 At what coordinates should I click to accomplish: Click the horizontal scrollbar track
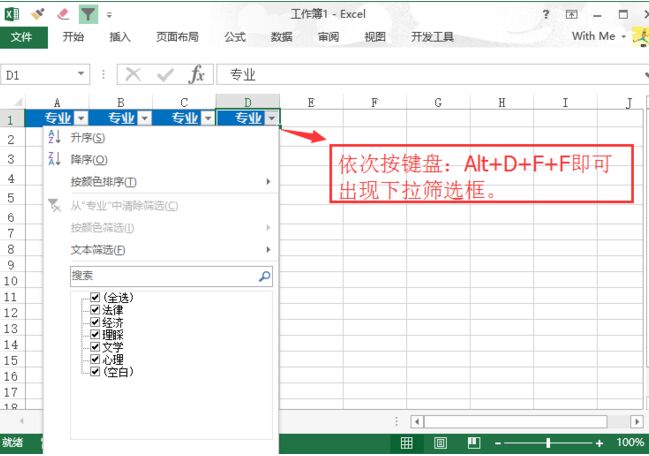click(515, 422)
